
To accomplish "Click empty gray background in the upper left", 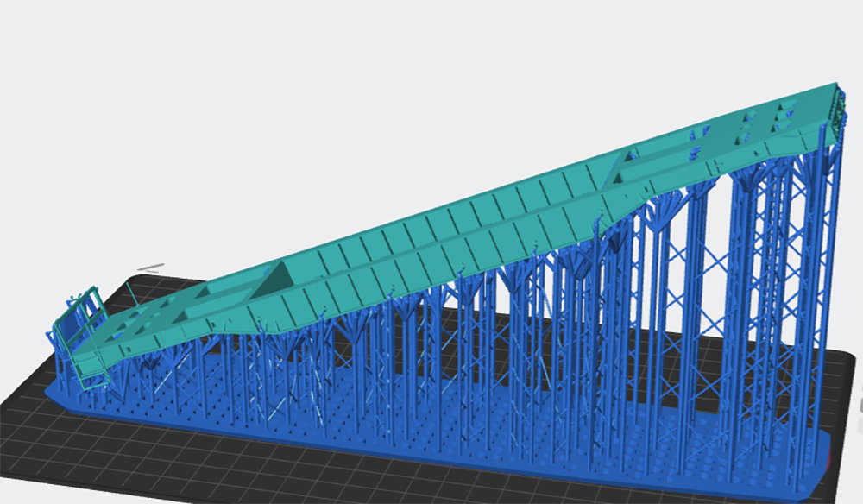I will pos(129,86).
